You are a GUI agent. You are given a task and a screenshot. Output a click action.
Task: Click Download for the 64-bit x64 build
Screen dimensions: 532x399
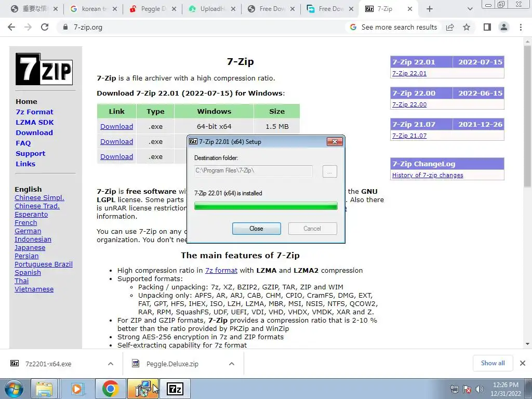pos(116,127)
